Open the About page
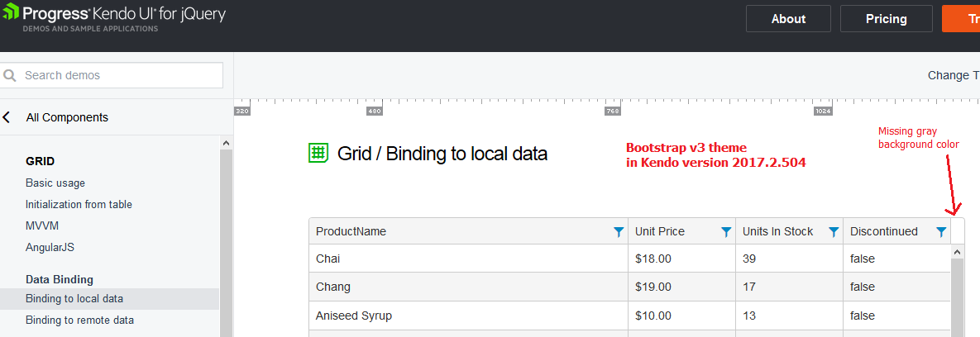The width and height of the screenshot is (980, 337). (x=788, y=19)
